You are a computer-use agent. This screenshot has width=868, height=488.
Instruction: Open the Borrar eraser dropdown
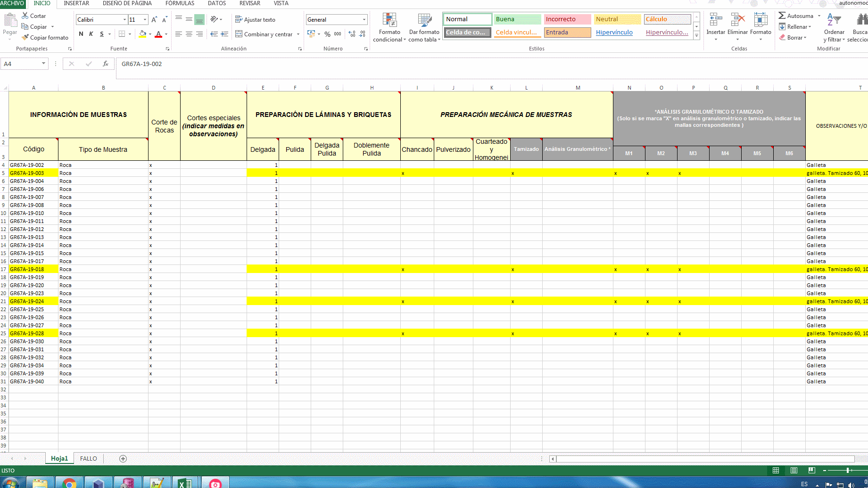(792, 37)
